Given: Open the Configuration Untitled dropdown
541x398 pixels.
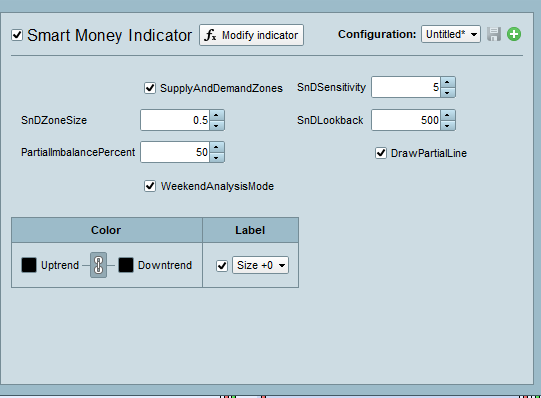Looking at the screenshot, I should point(451,34).
